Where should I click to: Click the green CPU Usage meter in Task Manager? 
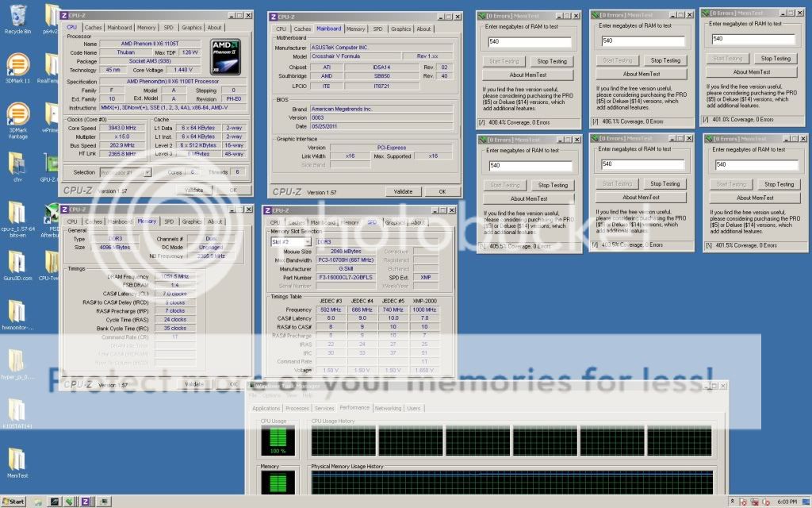point(278,441)
